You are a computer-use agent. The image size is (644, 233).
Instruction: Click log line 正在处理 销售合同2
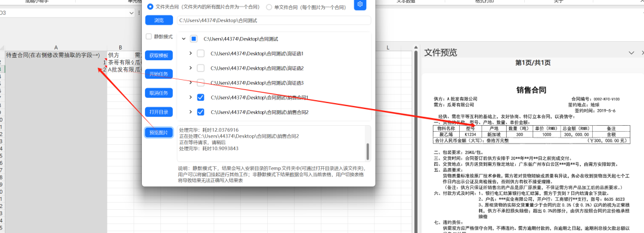tap(239, 136)
